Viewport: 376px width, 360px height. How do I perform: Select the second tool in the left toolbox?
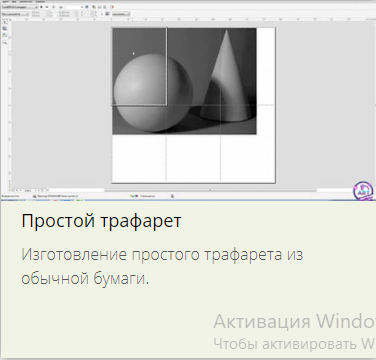tap(5, 28)
